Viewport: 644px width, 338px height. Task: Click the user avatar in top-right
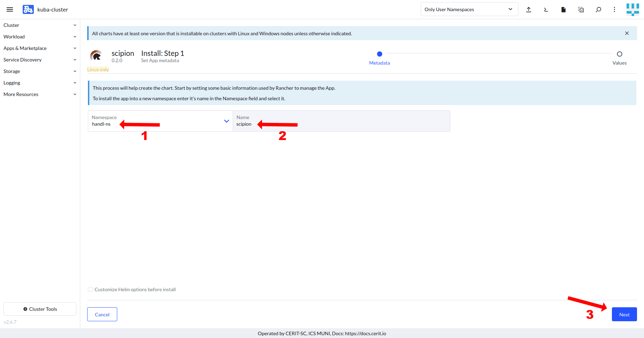[x=632, y=9]
